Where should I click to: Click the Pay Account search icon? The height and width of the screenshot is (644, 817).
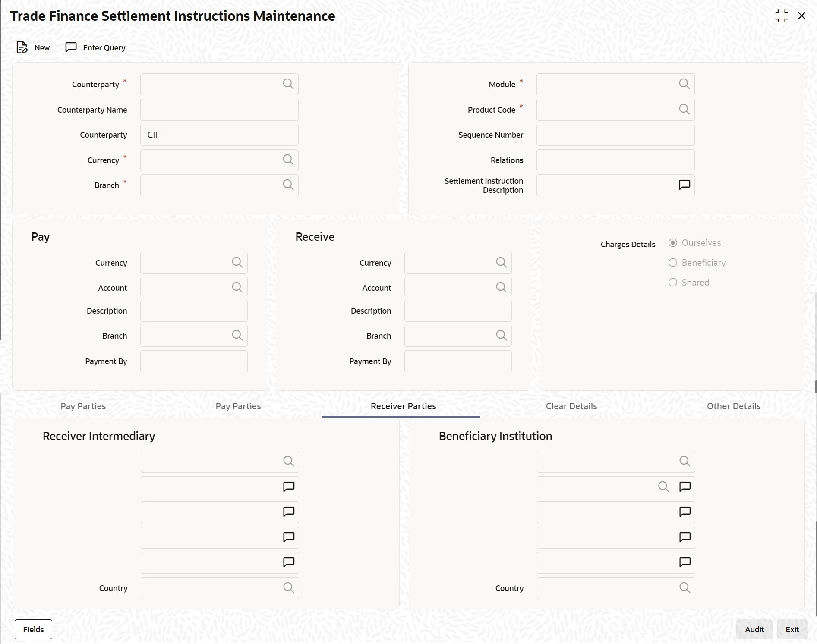tap(237, 287)
